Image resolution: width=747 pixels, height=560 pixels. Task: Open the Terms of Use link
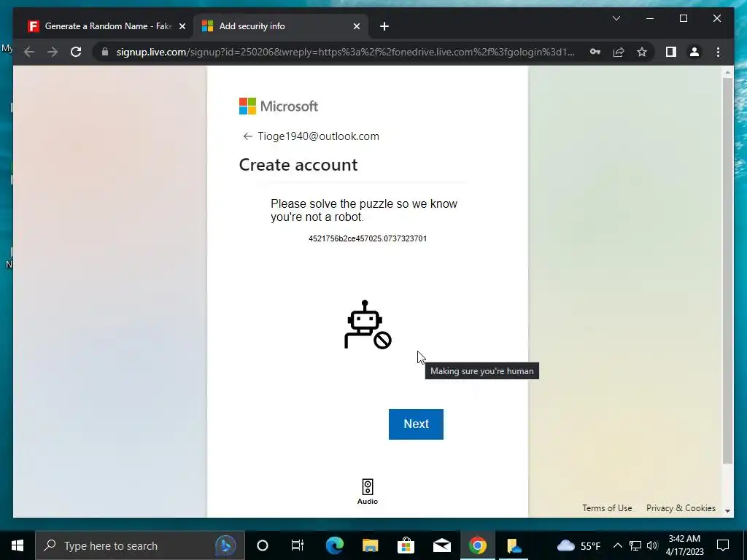pos(607,508)
